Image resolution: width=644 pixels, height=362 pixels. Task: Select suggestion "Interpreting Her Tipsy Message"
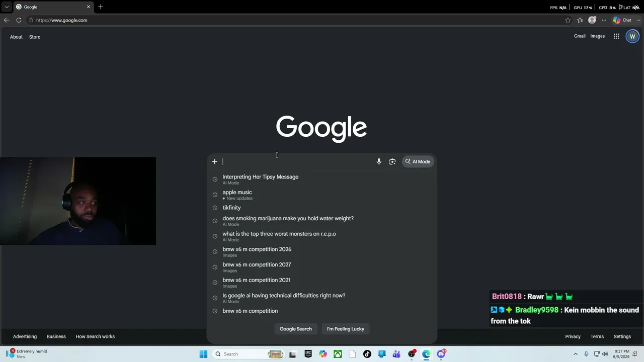click(x=322, y=179)
